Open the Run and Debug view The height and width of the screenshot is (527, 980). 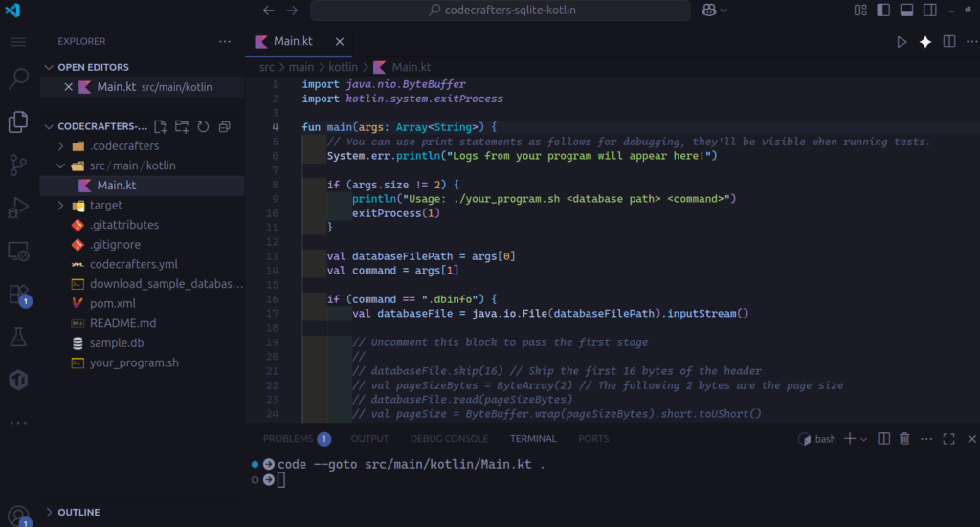tap(19, 208)
